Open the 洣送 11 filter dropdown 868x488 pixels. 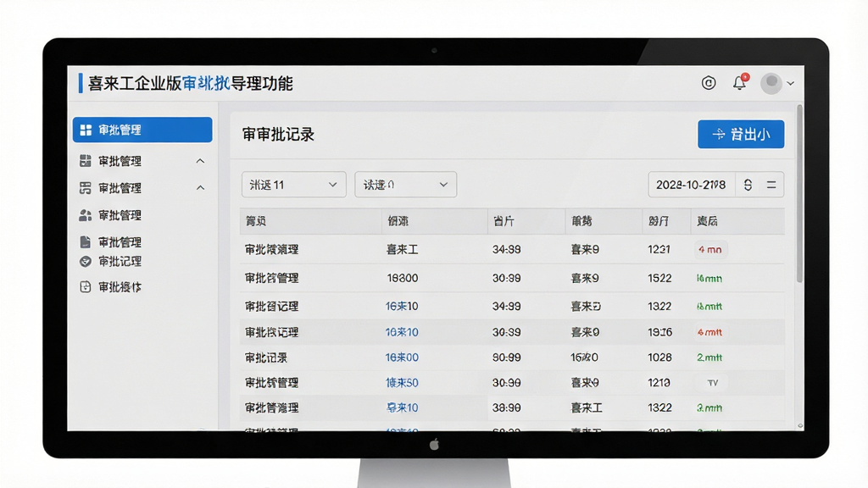[293, 185]
